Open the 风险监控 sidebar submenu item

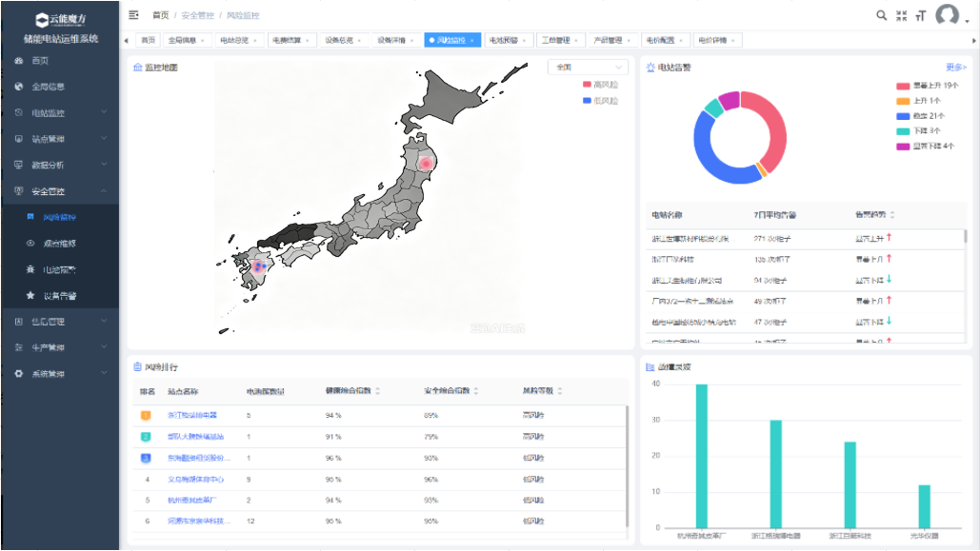(x=60, y=217)
